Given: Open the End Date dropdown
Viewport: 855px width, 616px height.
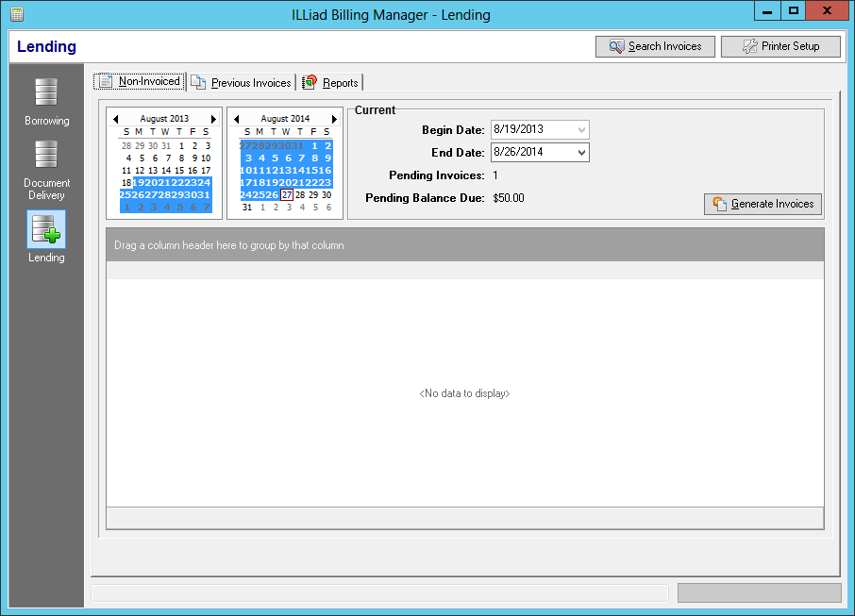Looking at the screenshot, I should 582,152.
